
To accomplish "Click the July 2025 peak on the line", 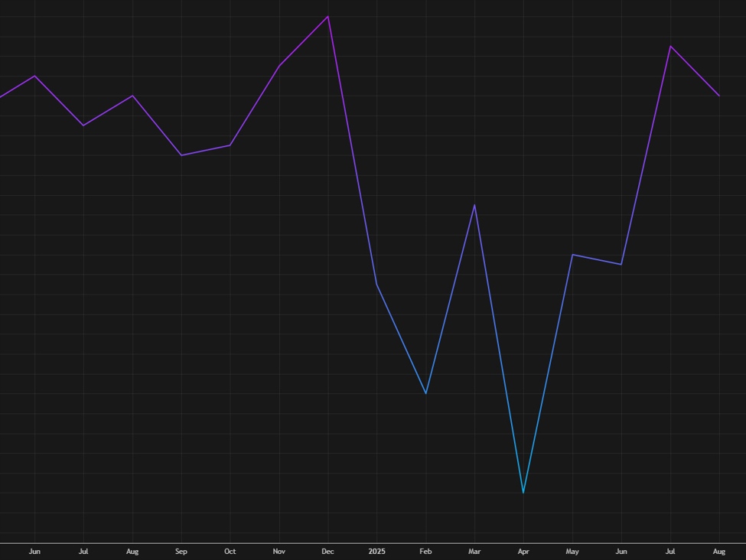I will (671, 46).
